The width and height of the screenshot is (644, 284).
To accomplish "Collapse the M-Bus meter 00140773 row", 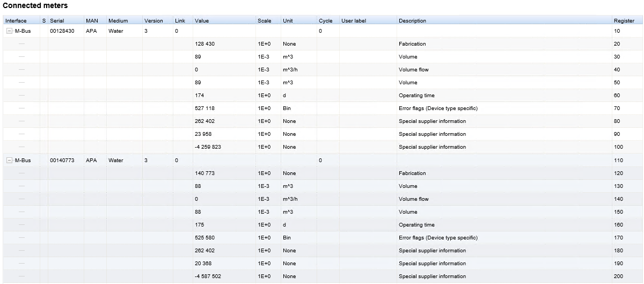I will click(x=9, y=161).
